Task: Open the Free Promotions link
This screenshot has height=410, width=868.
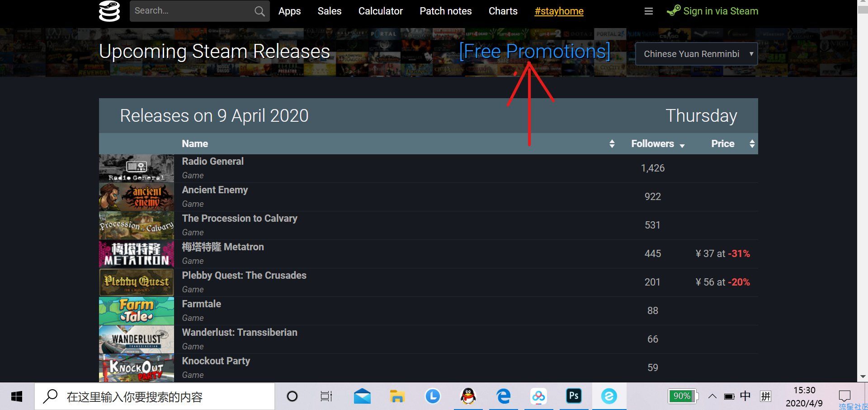Action: pyautogui.click(x=535, y=51)
